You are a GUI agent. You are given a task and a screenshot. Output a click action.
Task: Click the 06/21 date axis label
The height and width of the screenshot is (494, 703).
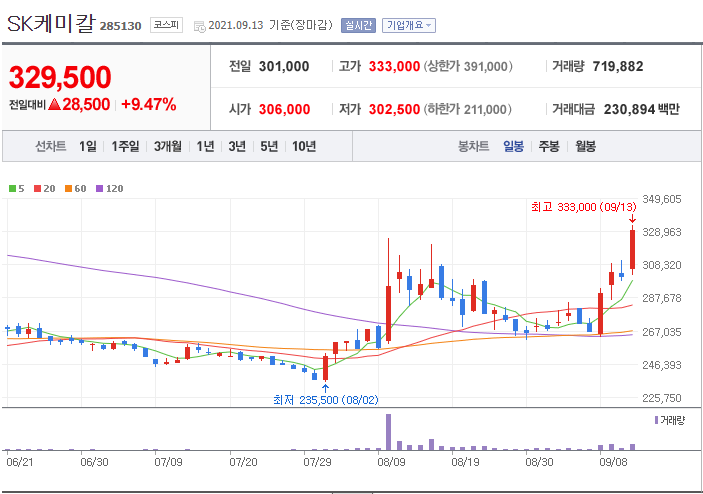20,462
